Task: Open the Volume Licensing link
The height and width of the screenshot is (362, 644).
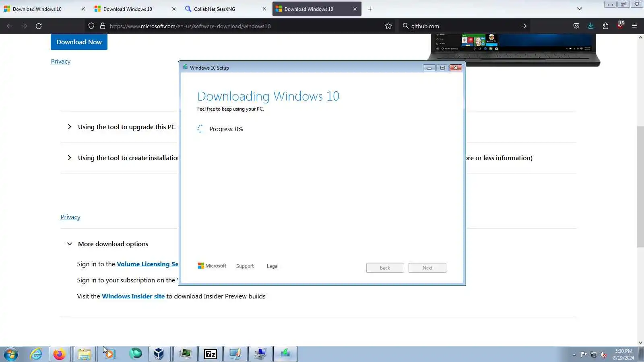Action: coord(147,264)
